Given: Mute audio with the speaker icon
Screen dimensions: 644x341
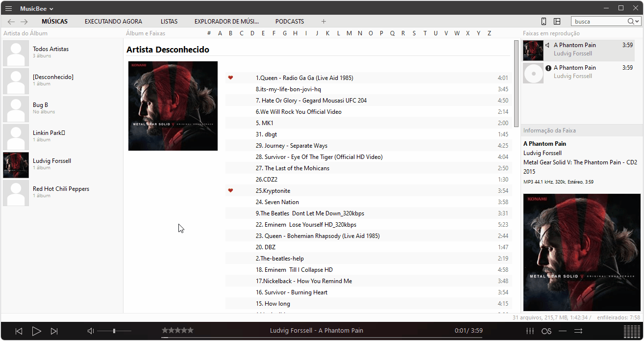Looking at the screenshot, I should (90, 331).
